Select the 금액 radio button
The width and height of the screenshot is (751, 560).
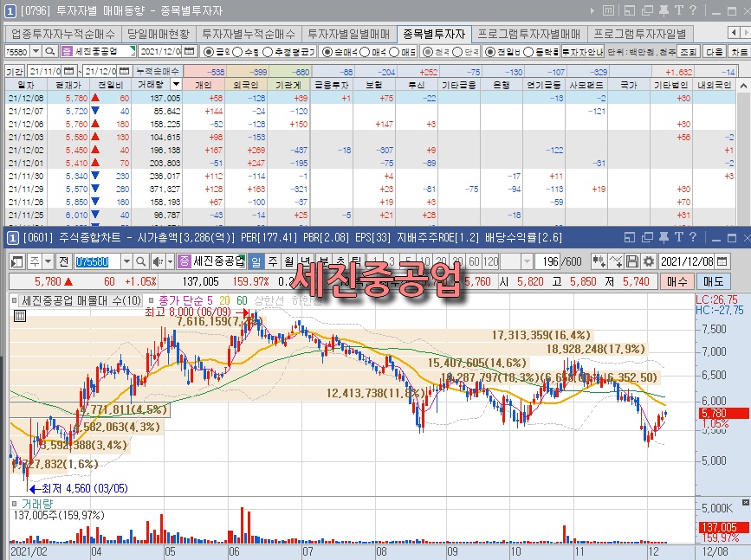pyautogui.click(x=209, y=52)
